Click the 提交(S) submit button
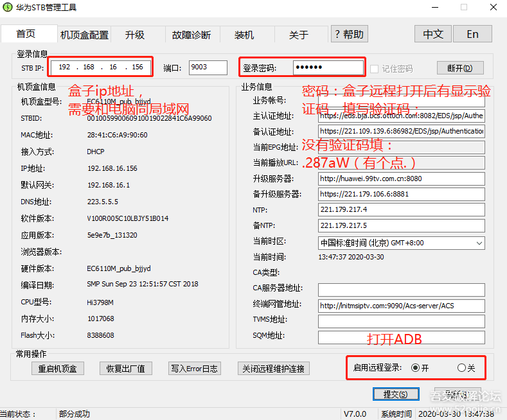 click(x=396, y=394)
